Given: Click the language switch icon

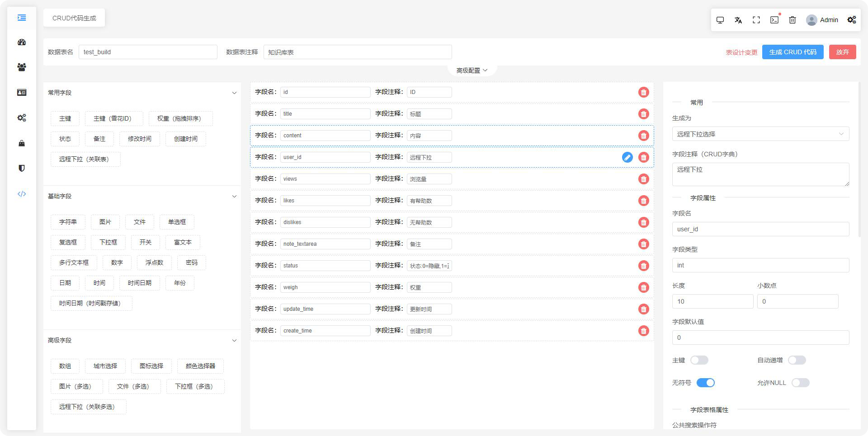Looking at the screenshot, I should pos(738,20).
